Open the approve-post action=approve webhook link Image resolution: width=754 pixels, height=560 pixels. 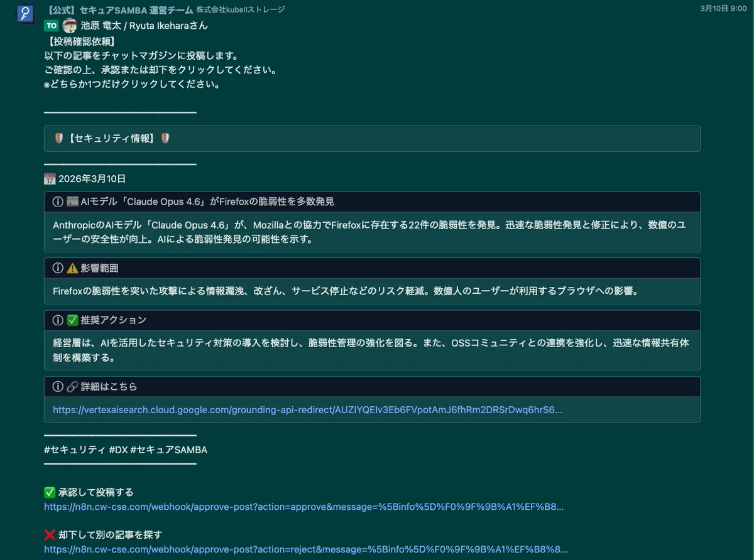point(304,507)
